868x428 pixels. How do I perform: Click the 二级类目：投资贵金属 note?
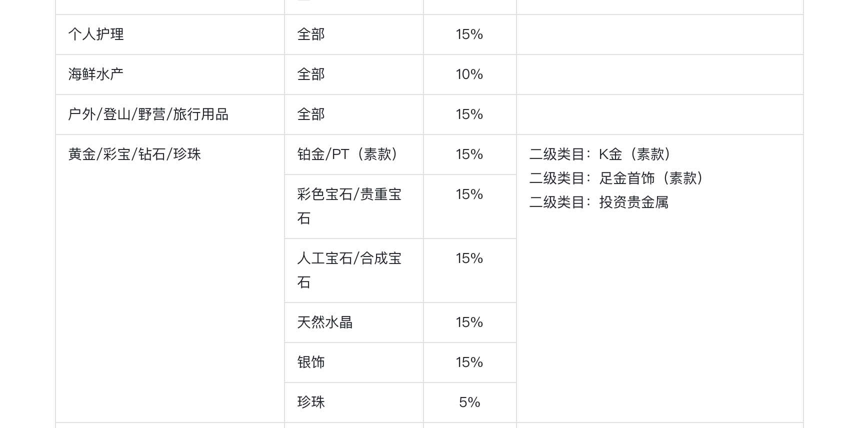[599, 202]
